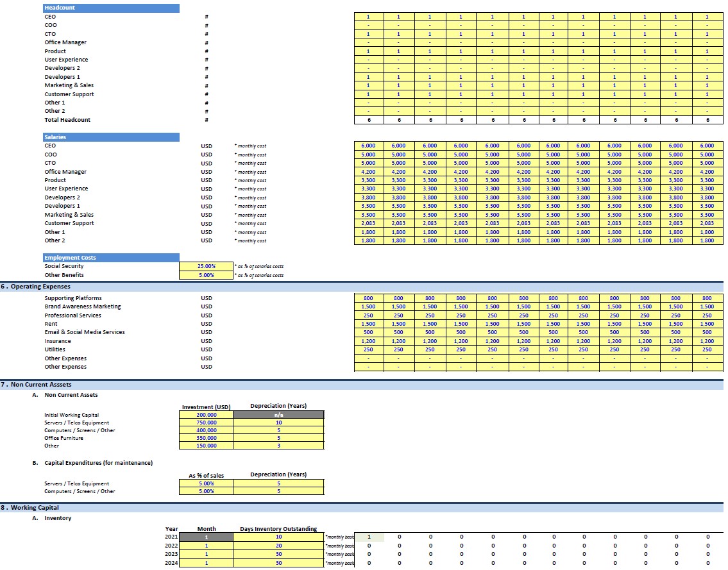Click the 2022 year cell

click(x=171, y=546)
